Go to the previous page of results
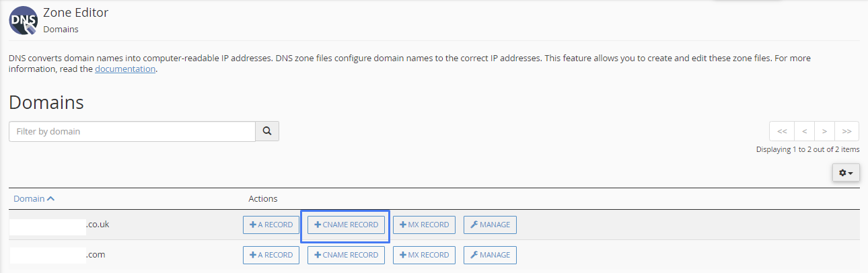The height and width of the screenshot is (273, 868). (804, 131)
